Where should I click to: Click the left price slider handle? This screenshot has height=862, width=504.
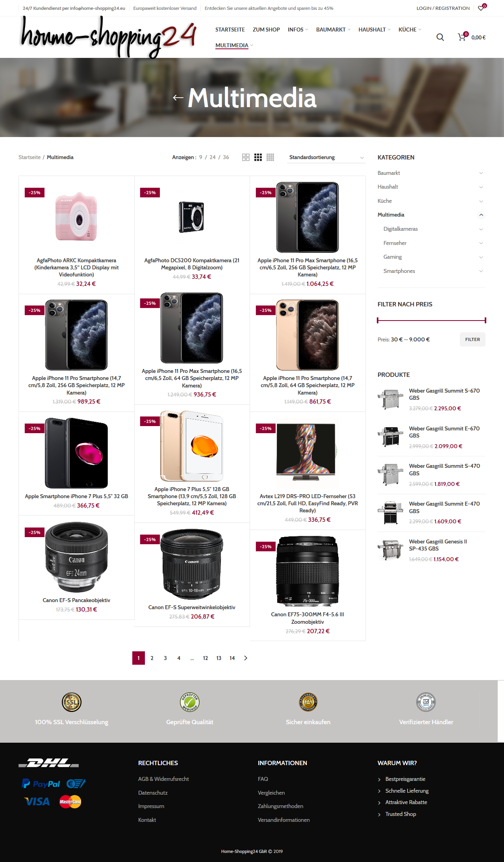click(378, 320)
